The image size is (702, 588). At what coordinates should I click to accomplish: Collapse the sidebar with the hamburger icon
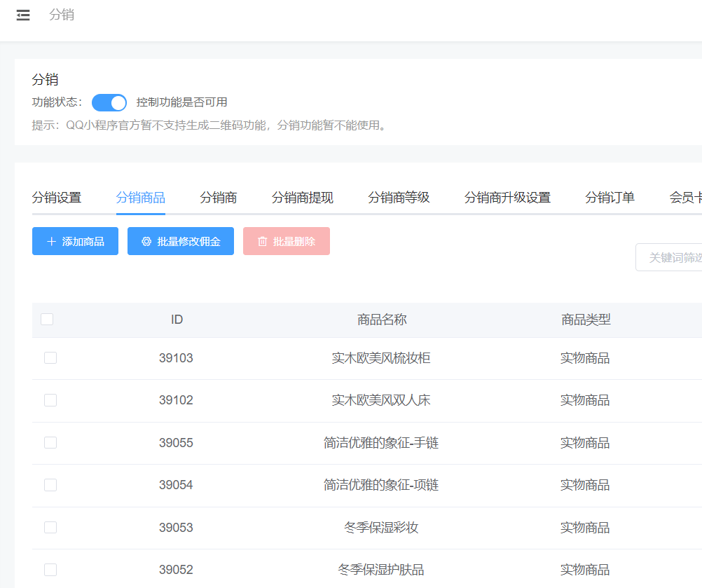(23, 15)
